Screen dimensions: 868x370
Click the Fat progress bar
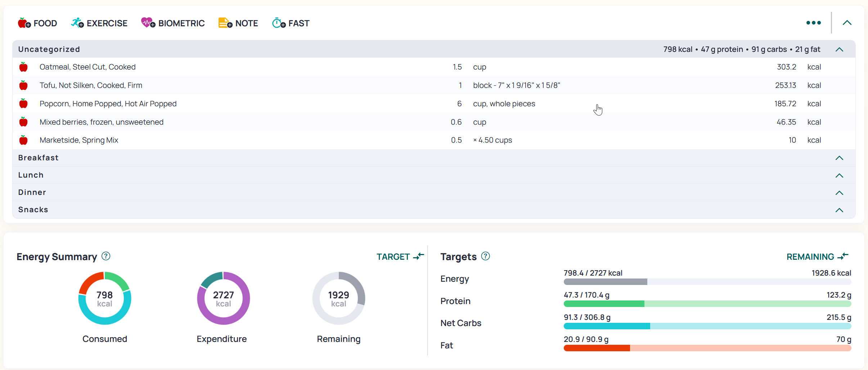click(707, 348)
